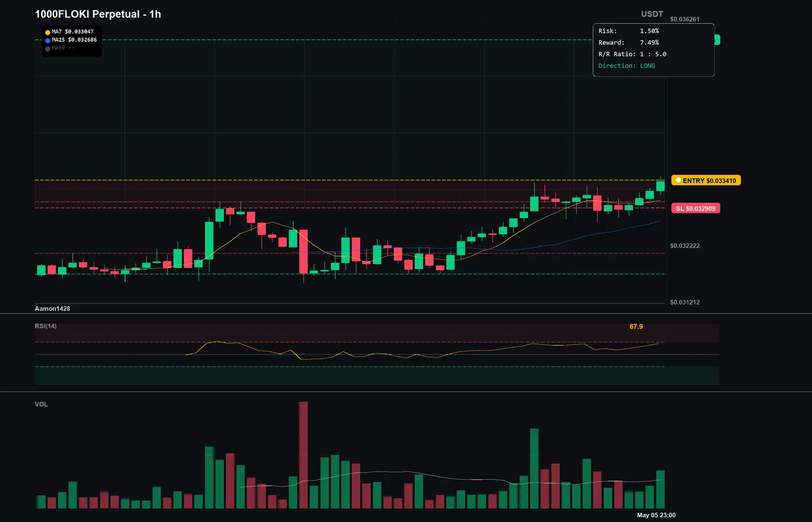Click the $0.036261 price axis label
The image size is (812, 522).
click(684, 19)
